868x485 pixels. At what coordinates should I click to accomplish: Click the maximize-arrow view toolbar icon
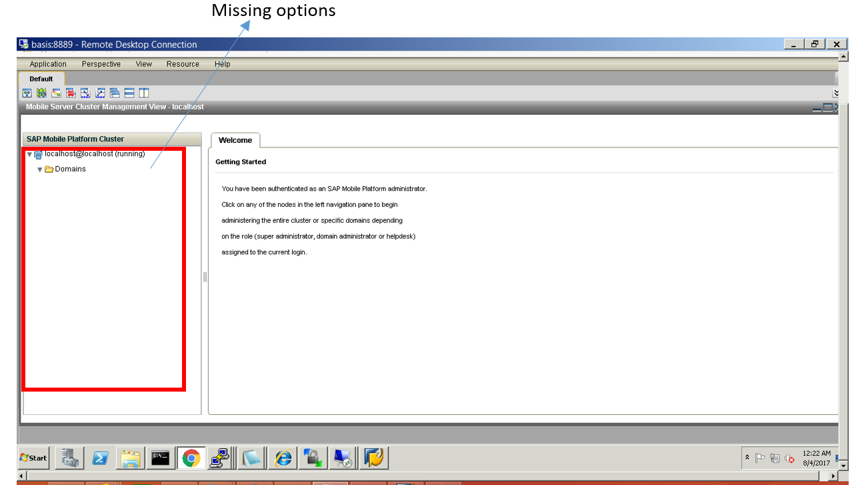click(101, 93)
